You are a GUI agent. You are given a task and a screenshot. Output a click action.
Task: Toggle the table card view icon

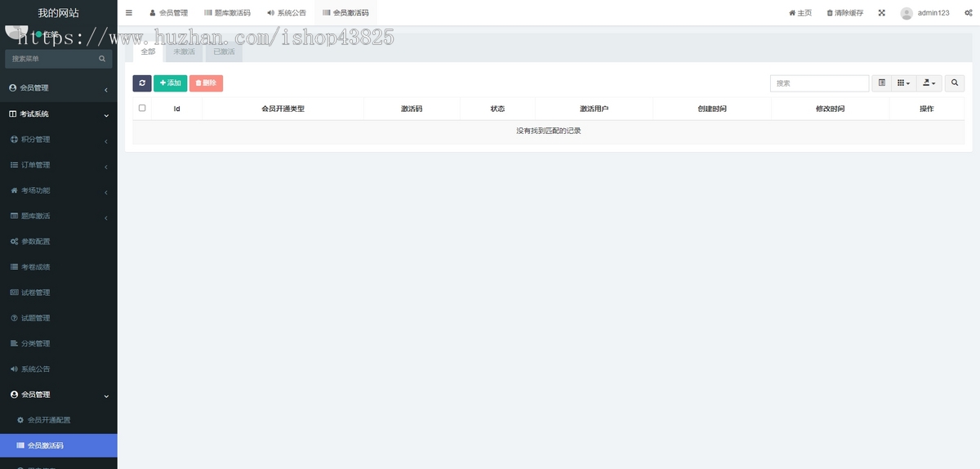(x=881, y=83)
